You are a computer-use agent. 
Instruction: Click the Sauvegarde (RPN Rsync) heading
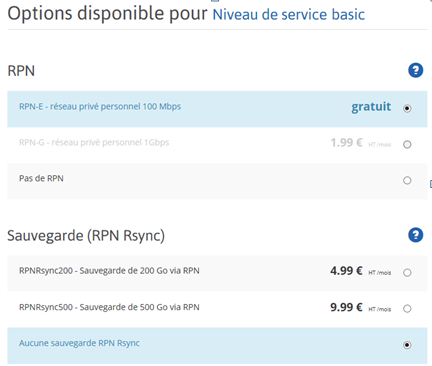(x=86, y=236)
